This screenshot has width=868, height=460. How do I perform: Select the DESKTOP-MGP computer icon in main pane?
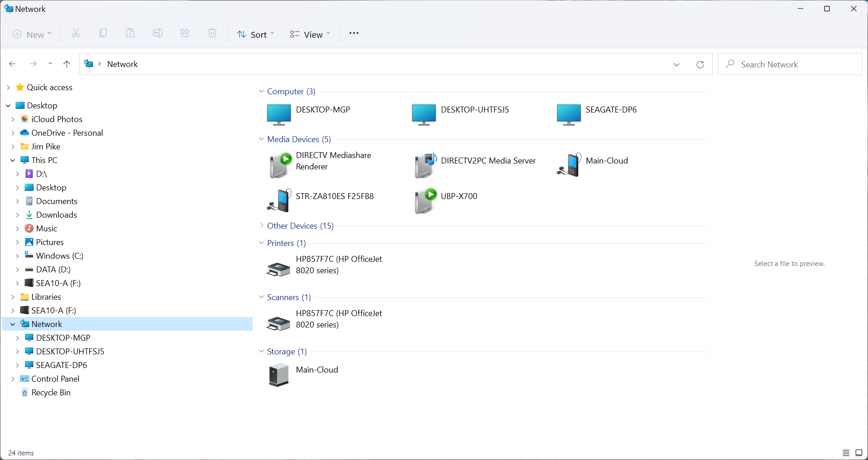click(279, 114)
